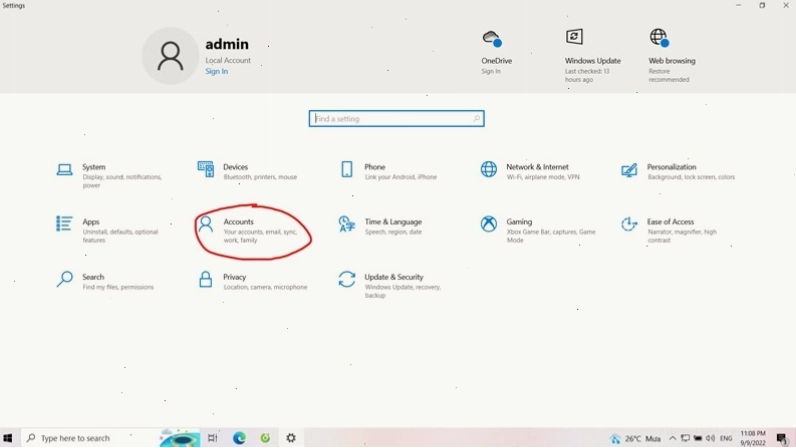Select the Gaming category title
This screenshot has height=448, width=796.
[x=519, y=222]
